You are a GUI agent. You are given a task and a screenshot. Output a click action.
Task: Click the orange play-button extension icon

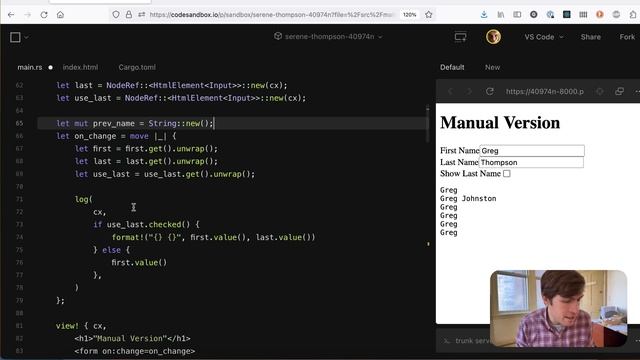point(600,15)
